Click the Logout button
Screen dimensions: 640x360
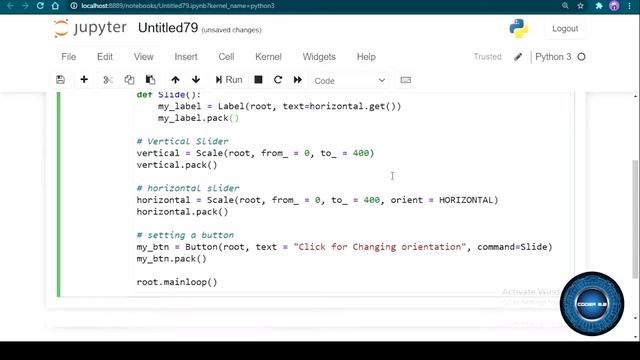tap(565, 29)
